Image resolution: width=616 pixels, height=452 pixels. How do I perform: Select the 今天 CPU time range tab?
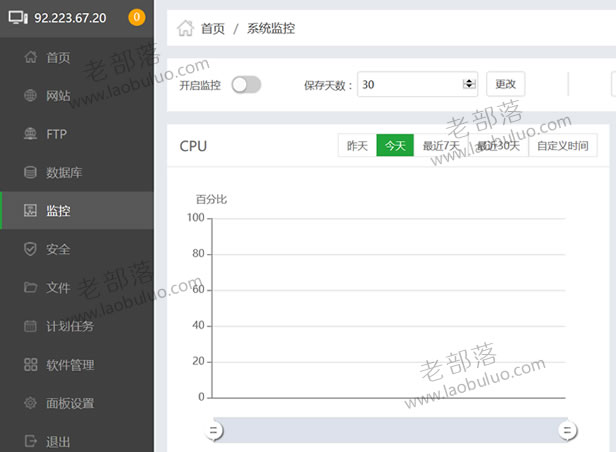click(x=395, y=146)
